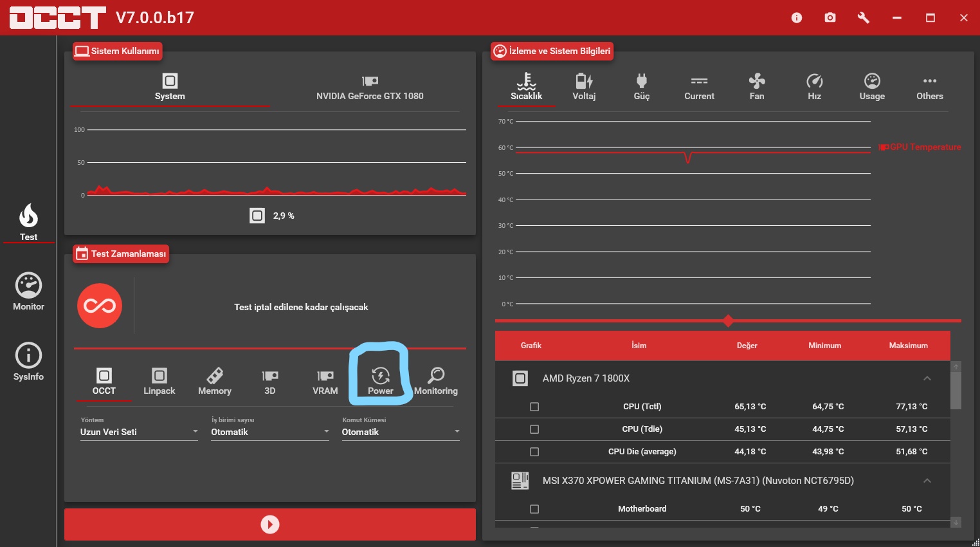Select the 3D test
Screen dimensions: 980x547
(270, 382)
